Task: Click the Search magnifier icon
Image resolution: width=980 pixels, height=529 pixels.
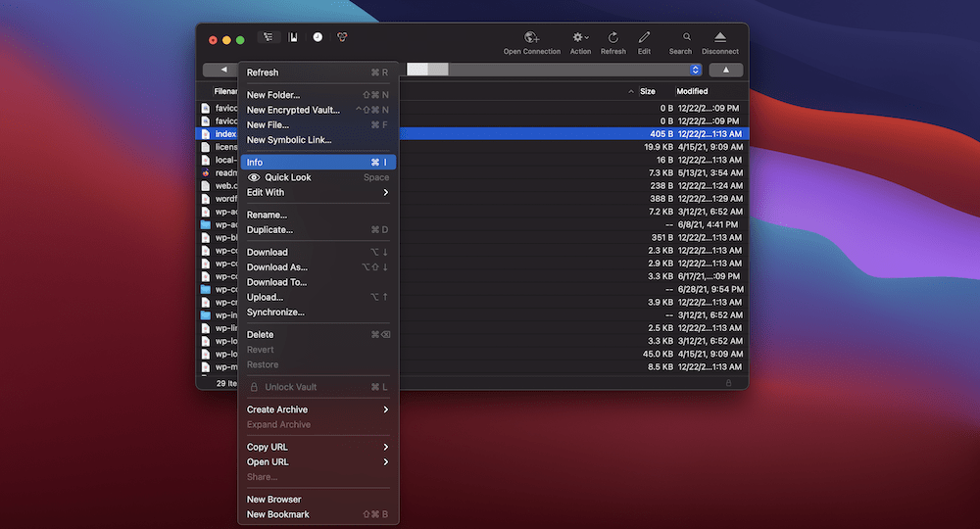Action: coord(686,37)
